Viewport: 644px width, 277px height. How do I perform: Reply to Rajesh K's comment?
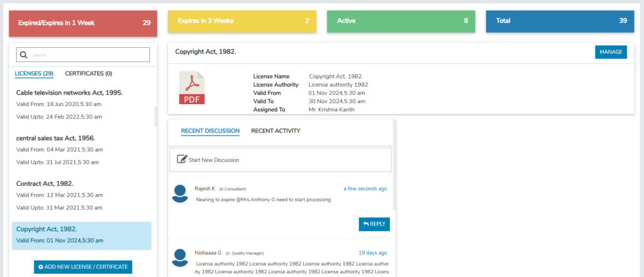[x=374, y=224]
